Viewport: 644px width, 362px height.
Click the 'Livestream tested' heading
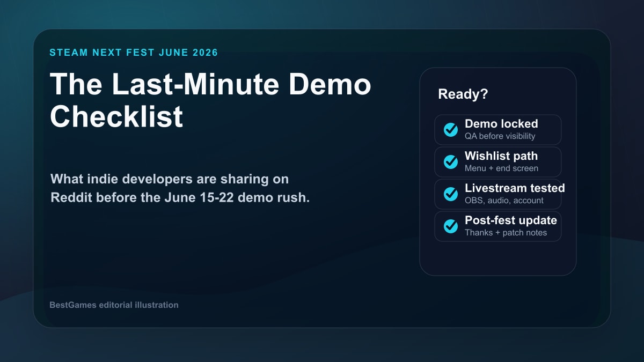[x=515, y=188]
